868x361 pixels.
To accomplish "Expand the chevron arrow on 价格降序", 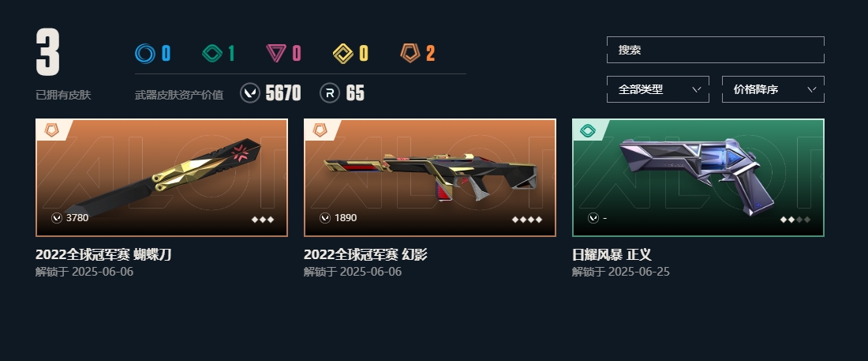I will (x=811, y=89).
